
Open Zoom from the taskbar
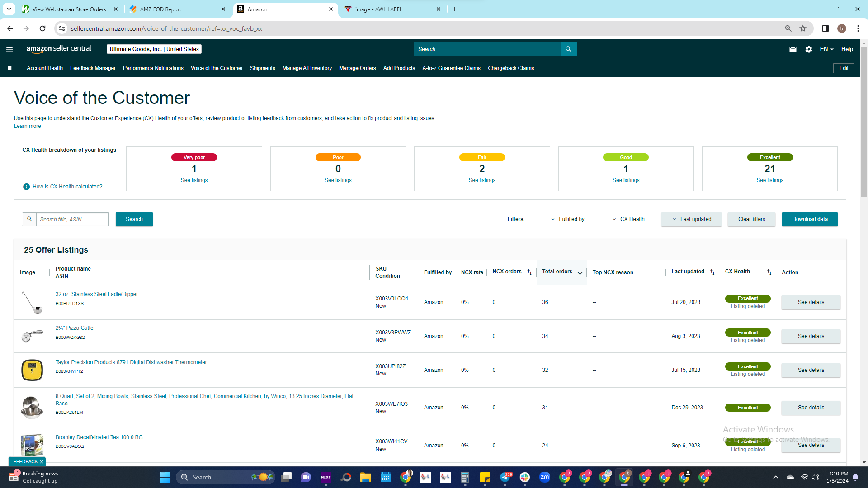(x=545, y=477)
